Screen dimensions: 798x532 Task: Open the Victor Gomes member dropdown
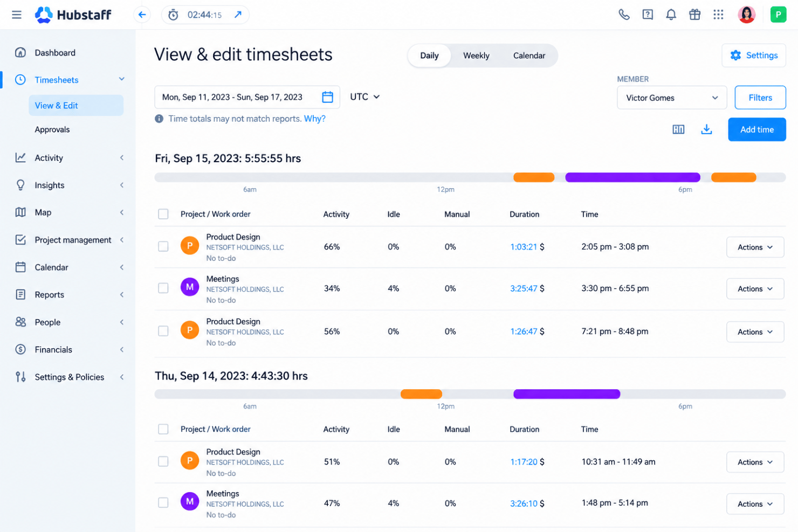click(672, 98)
